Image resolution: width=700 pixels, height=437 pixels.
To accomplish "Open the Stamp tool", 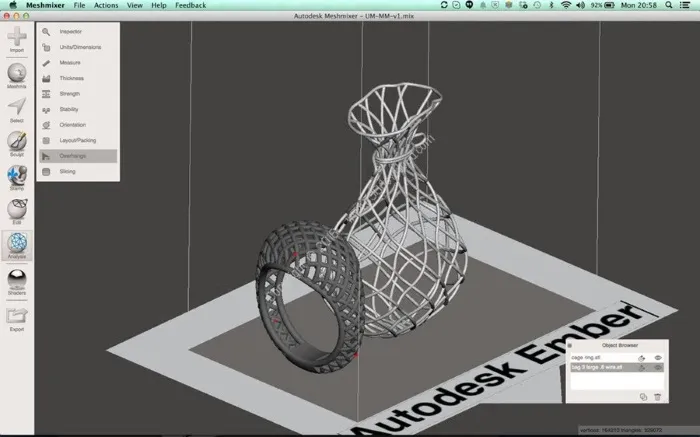I will tap(17, 178).
